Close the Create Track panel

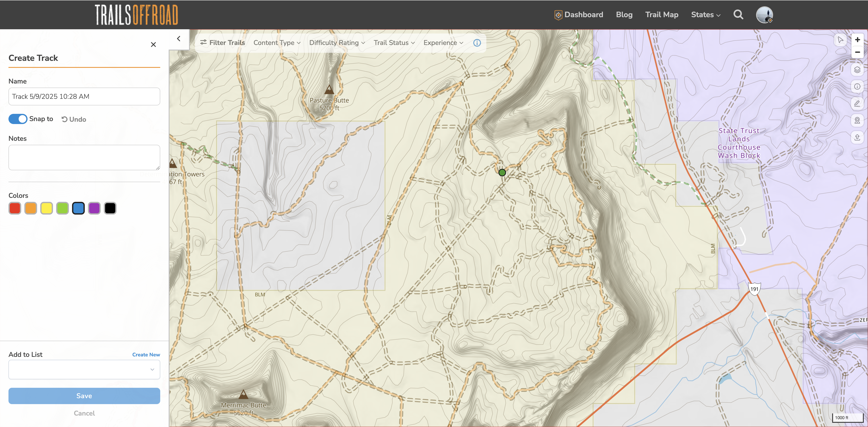point(153,45)
